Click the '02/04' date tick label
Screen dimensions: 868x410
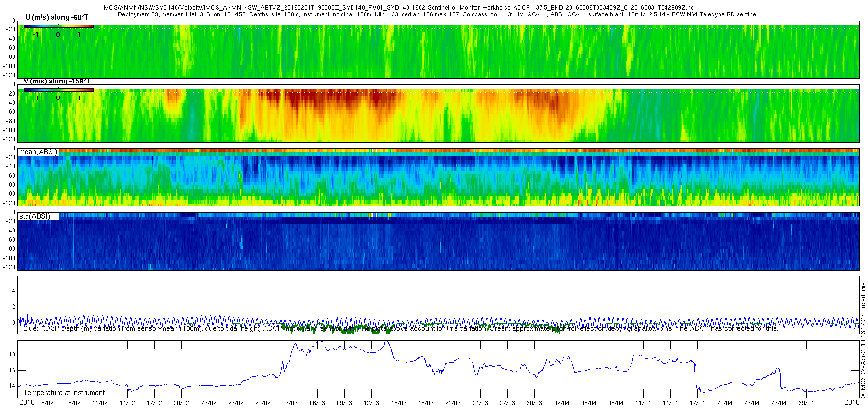[x=562, y=403]
